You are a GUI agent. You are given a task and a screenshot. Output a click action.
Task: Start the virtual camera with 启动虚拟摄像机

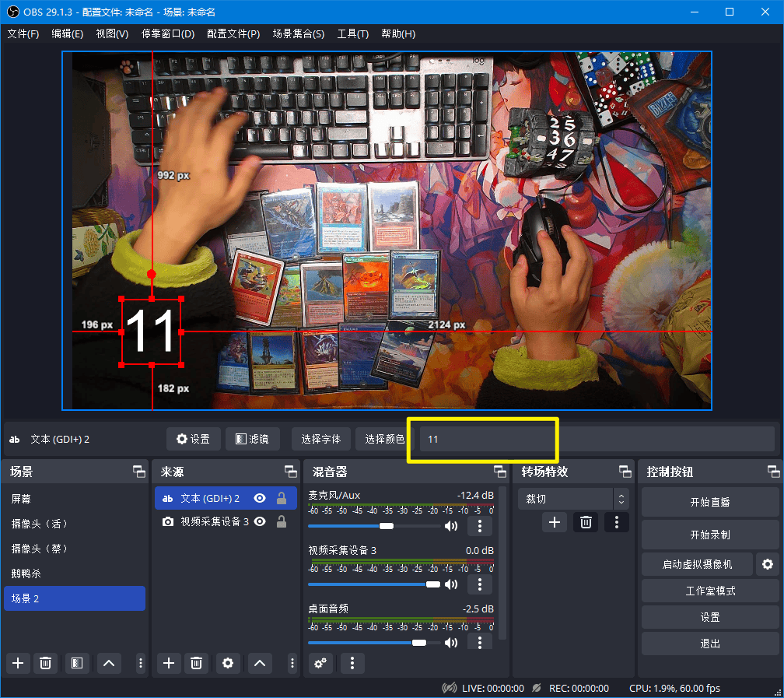click(x=697, y=564)
